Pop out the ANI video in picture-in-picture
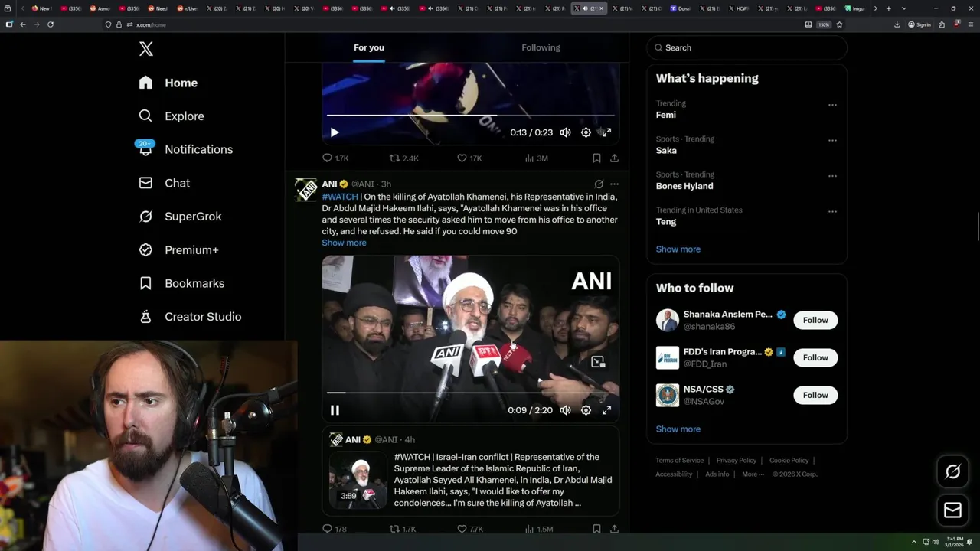980x551 pixels. pyautogui.click(x=598, y=362)
